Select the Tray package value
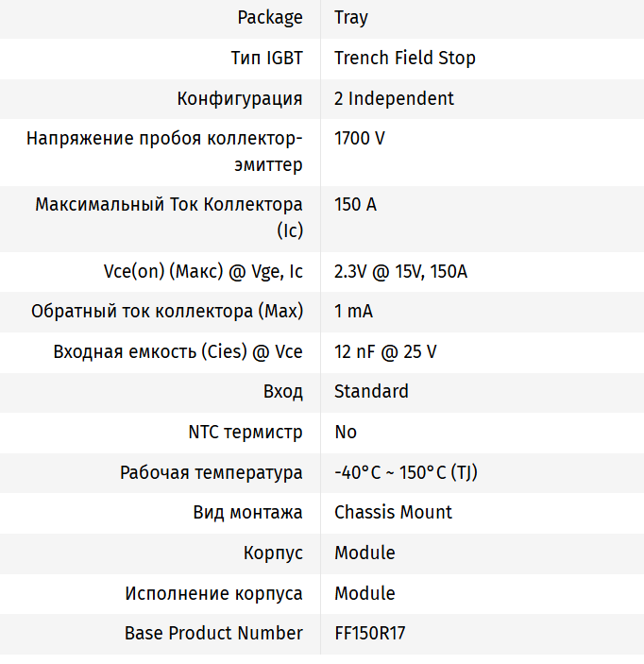Image resolution: width=644 pixels, height=664 pixels. (x=351, y=17)
